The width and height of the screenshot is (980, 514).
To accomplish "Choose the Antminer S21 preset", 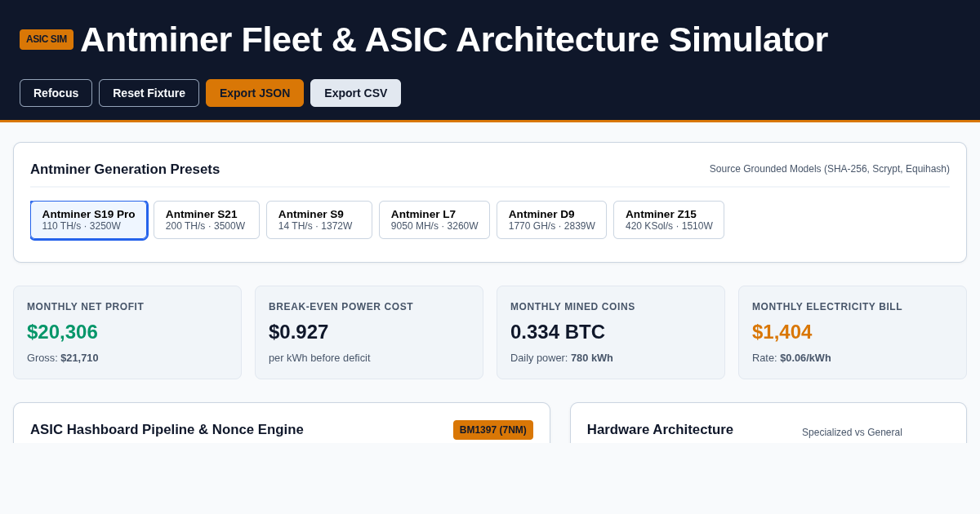I will [207, 220].
